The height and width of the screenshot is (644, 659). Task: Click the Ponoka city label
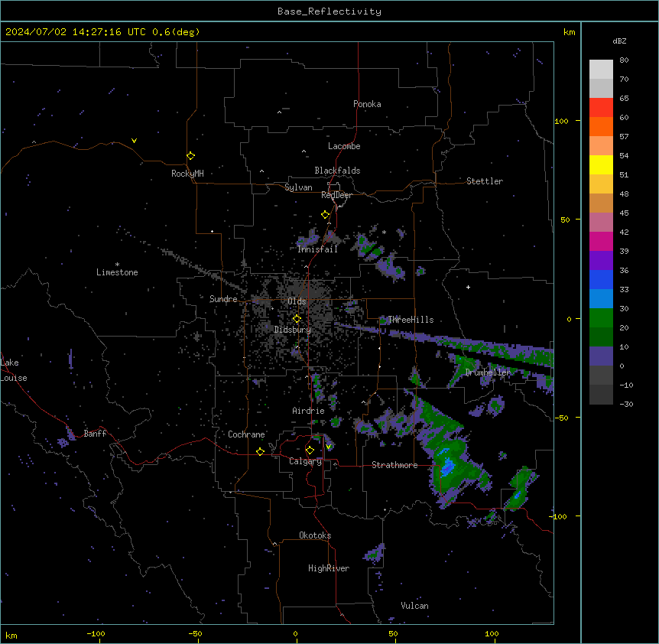pos(367,104)
